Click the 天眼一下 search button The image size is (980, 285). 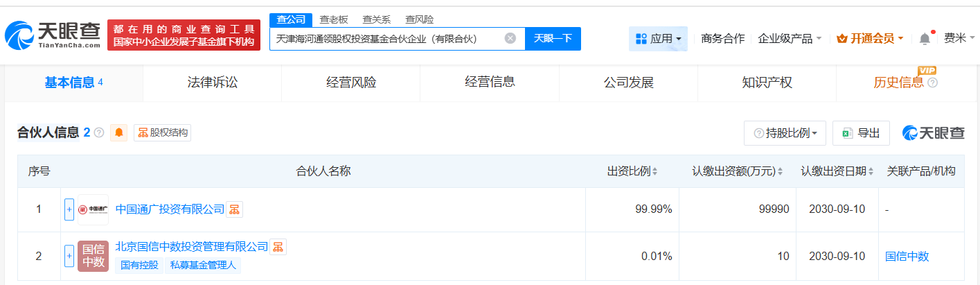(553, 38)
